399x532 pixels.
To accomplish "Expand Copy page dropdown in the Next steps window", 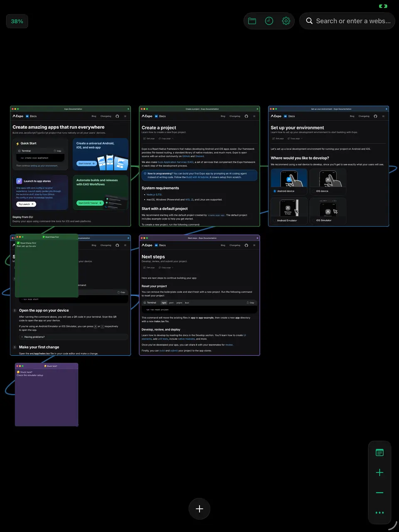I will coord(166,268).
